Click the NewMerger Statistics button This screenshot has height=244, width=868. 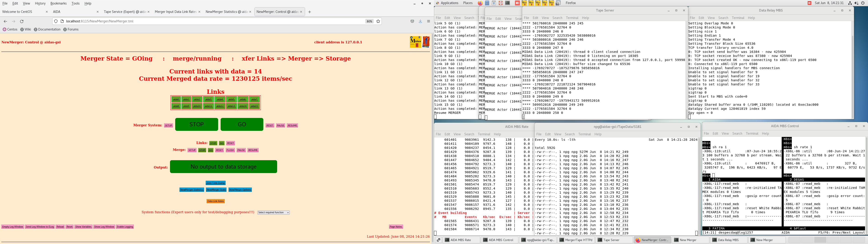tap(191, 190)
